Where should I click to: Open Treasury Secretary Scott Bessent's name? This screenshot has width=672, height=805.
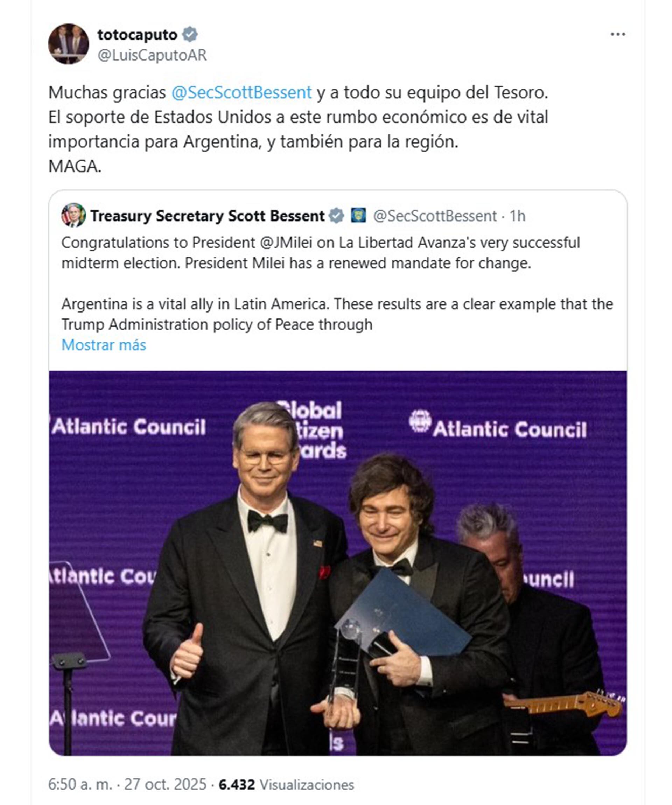208,216
